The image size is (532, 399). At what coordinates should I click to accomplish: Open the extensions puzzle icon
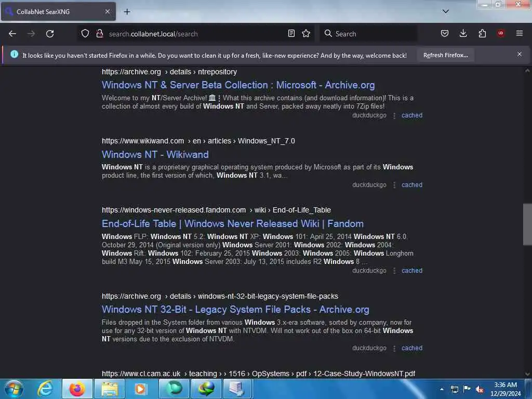pos(482,33)
